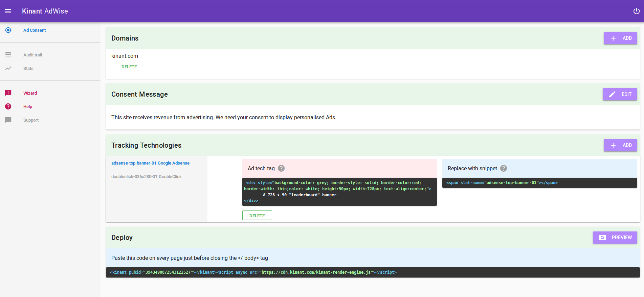The image size is (644, 297).
Task: Preview the deployment
Action: [x=615, y=238]
